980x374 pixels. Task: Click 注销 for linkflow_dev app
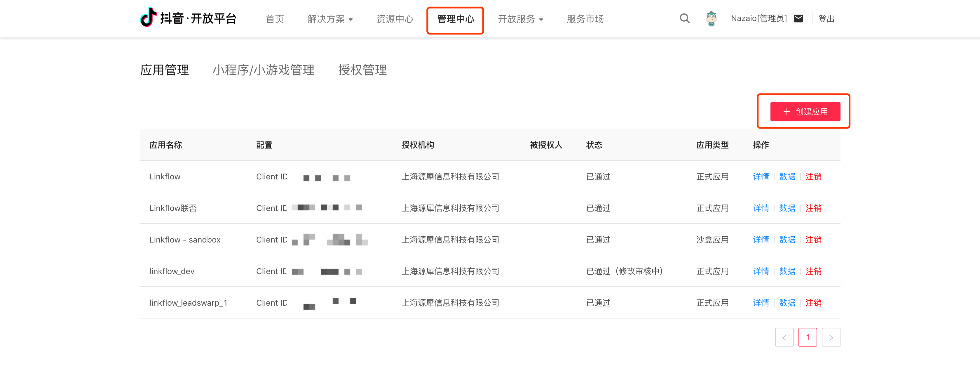click(x=813, y=271)
